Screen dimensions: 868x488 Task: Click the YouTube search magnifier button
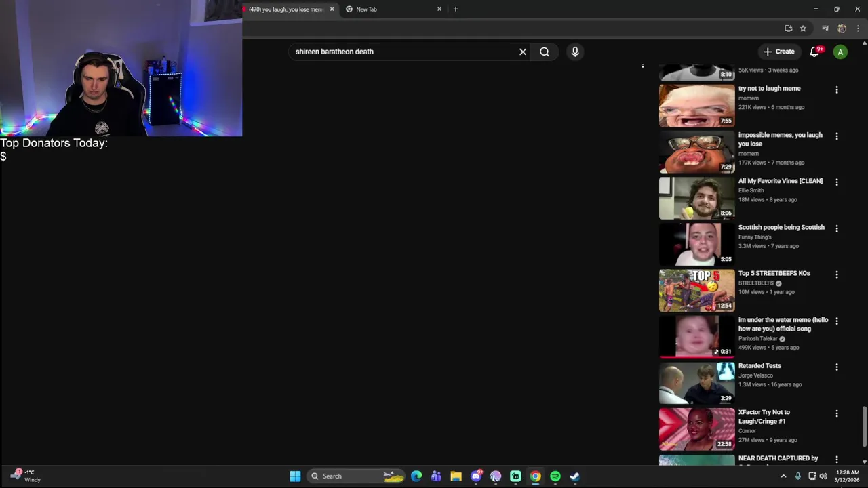point(545,52)
